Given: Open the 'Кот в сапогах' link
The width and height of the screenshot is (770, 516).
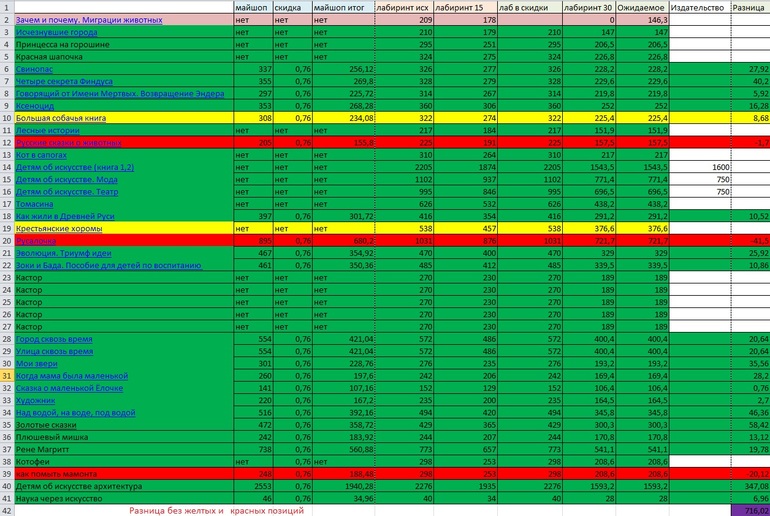Looking at the screenshot, I should click(43, 155).
